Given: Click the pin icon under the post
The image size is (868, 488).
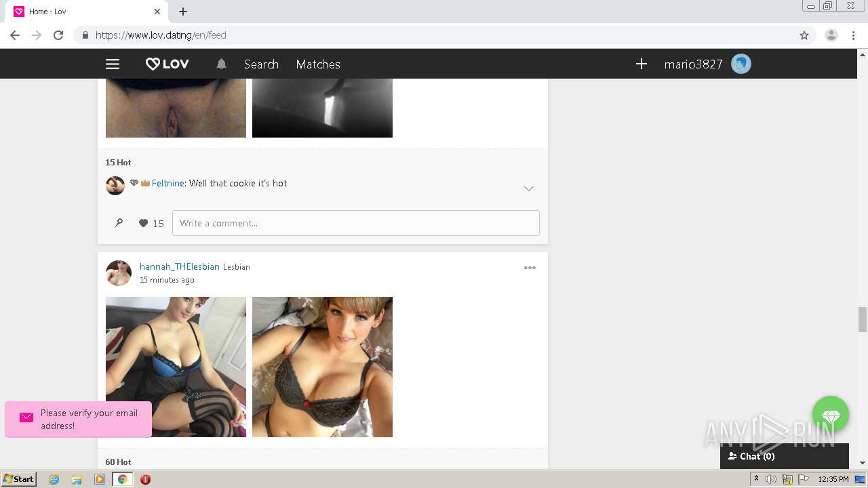Looking at the screenshot, I should pos(119,223).
